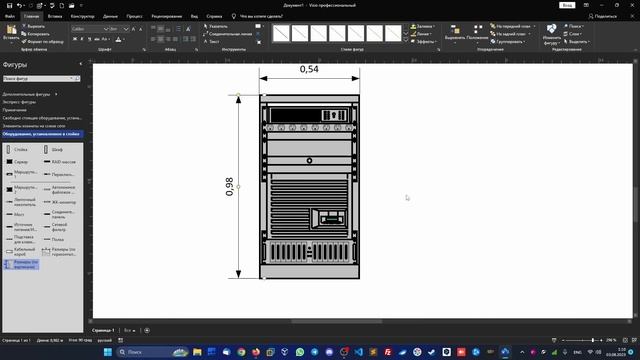Click the zoom slider handle
This screenshot has width=640, height=360.
pos(593,340)
